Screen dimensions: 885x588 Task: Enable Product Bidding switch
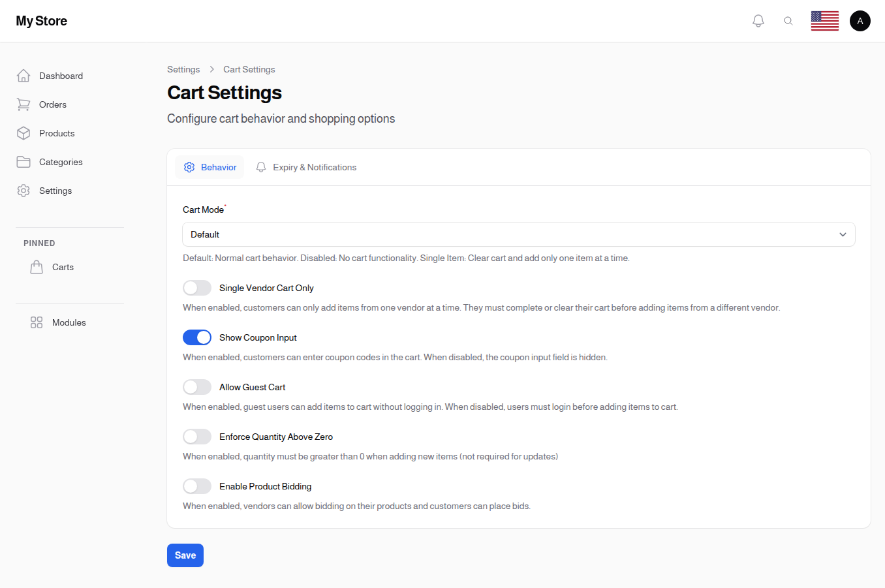pyautogui.click(x=197, y=486)
